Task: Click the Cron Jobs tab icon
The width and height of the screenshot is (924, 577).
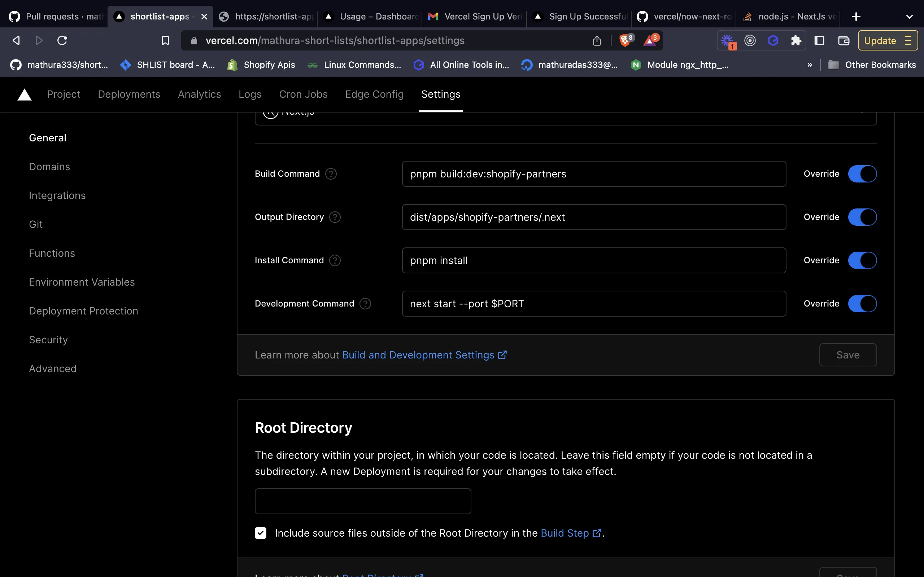Action: click(x=303, y=94)
